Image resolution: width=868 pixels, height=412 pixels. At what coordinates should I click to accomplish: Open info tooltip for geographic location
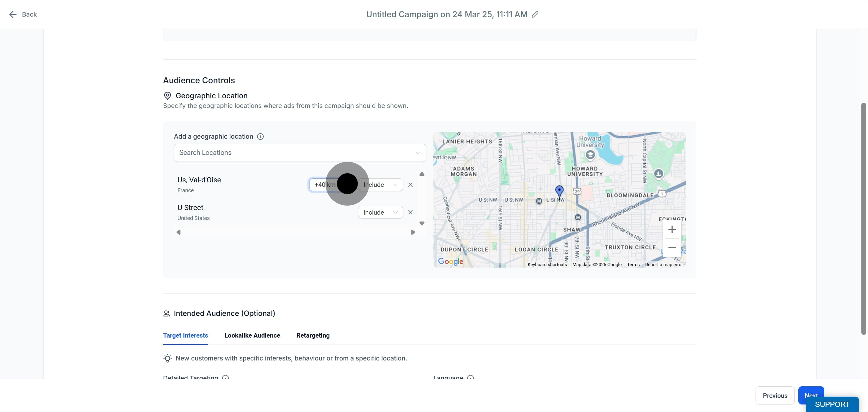point(260,137)
